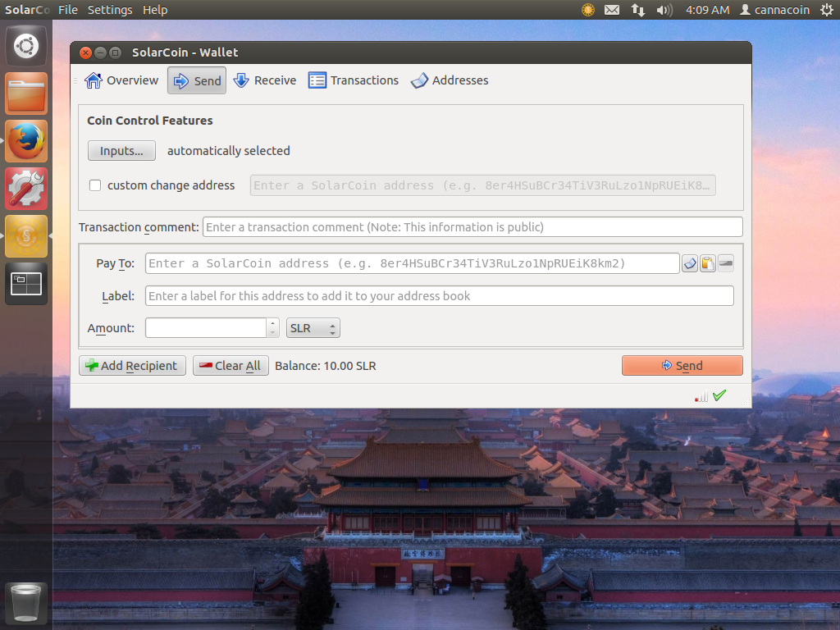Click the Inputs... button
Viewport: 840px width, 630px height.
[x=121, y=151]
